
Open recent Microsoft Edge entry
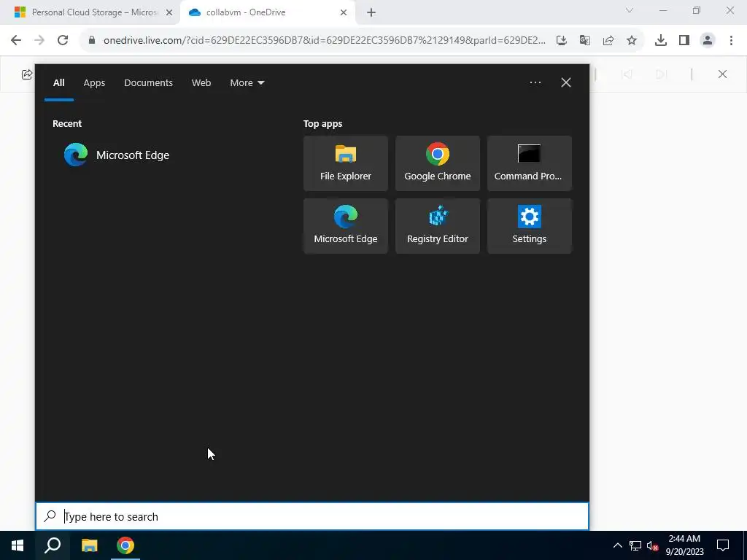pyautogui.click(x=117, y=155)
